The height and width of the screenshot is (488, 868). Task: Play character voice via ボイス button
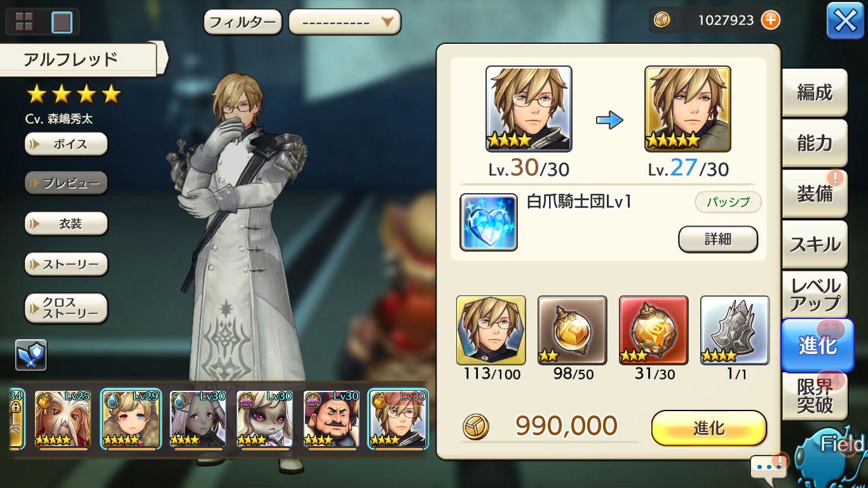point(66,144)
